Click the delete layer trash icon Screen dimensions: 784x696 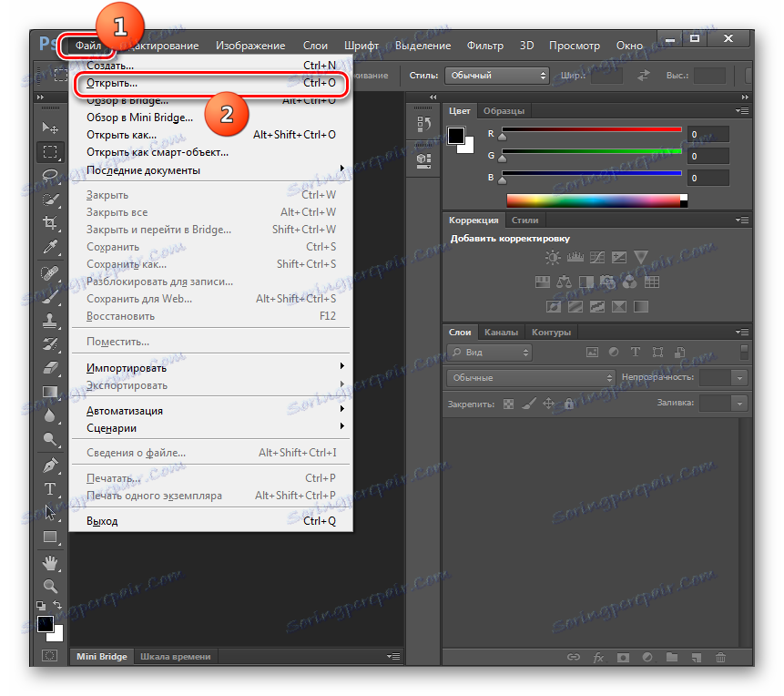pyautogui.click(x=721, y=658)
